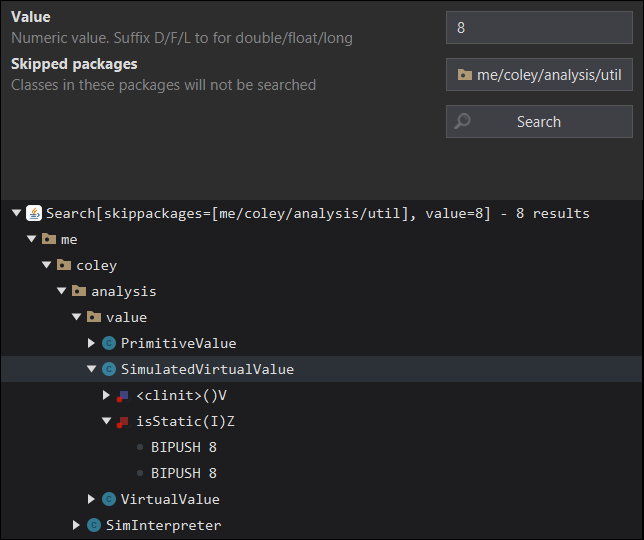Open the skipped packages field me/coley/analysis/util

(x=539, y=75)
